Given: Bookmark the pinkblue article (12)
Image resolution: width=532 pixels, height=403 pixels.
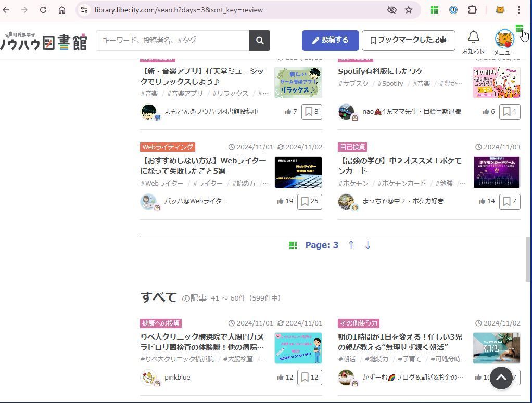Looking at the screenshot, I should pos(309,377).
